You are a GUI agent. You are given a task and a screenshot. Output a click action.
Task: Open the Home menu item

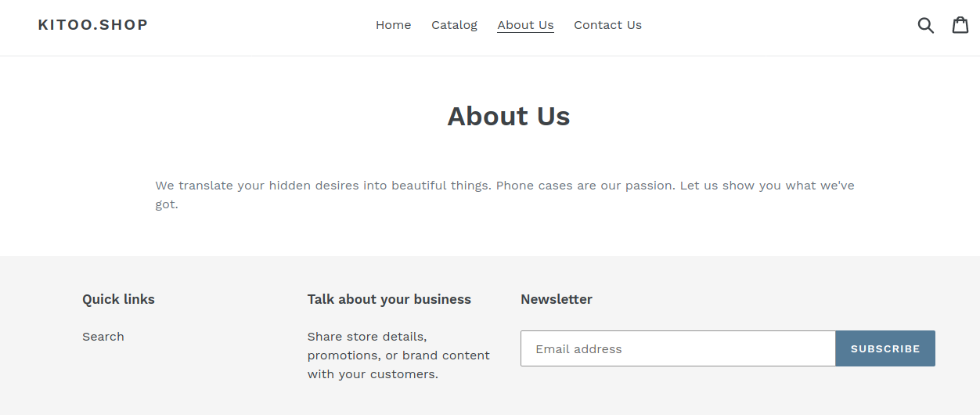coord(393,25)
